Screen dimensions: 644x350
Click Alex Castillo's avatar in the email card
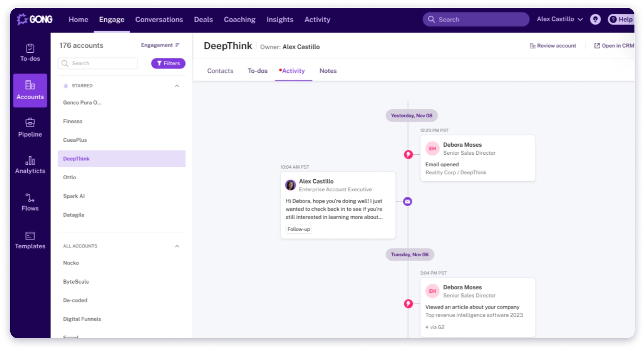290,185
